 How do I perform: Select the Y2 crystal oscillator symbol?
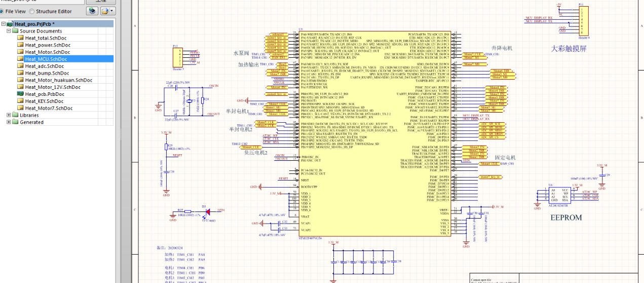pyautogui.click(x=190, y=100)
